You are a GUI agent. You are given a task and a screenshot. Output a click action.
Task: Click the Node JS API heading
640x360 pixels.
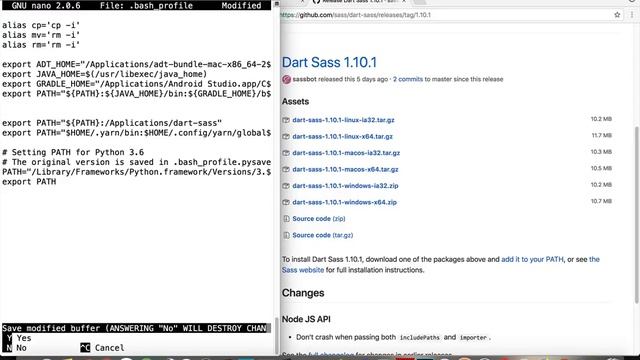coord(306,319)
